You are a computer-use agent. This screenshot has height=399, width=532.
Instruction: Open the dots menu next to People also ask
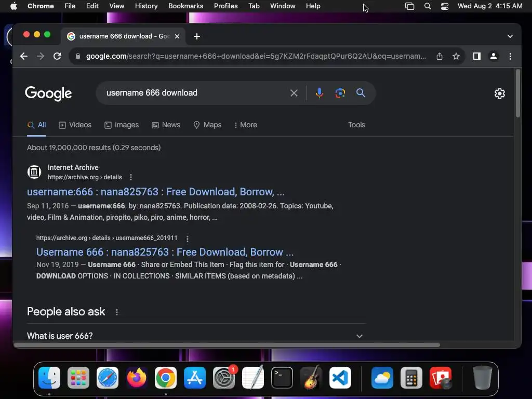[117, 312]
